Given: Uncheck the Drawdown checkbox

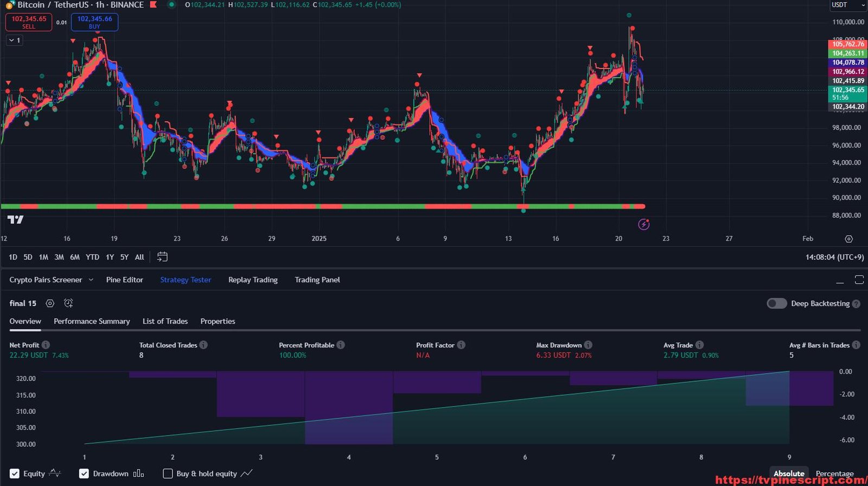Looking at the screenshot, I should coord(84,474).
